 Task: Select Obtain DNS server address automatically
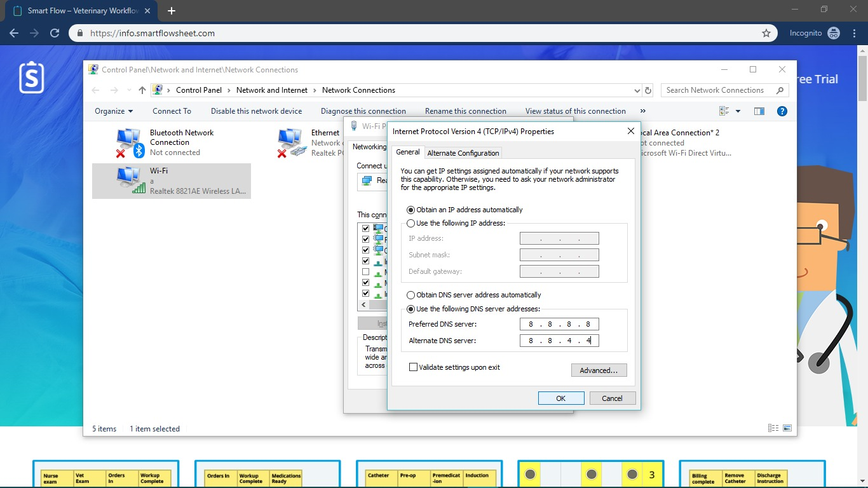[410, 295]
